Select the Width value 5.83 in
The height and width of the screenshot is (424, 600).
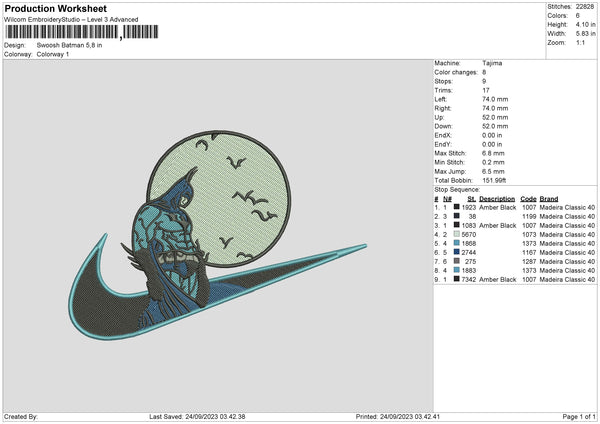(x=585, y=34)
